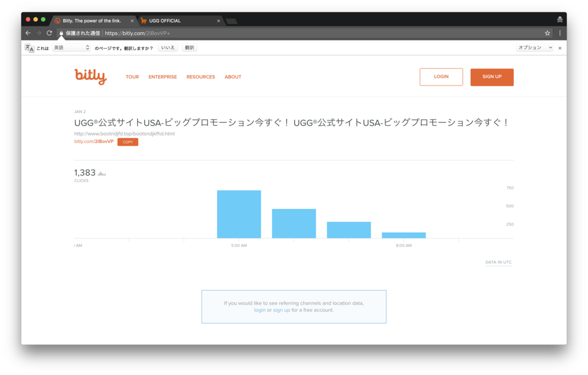This screenshot has height=375, width=588.
Task: Open Chrome's three-dot menu
Action: (560, 33)
